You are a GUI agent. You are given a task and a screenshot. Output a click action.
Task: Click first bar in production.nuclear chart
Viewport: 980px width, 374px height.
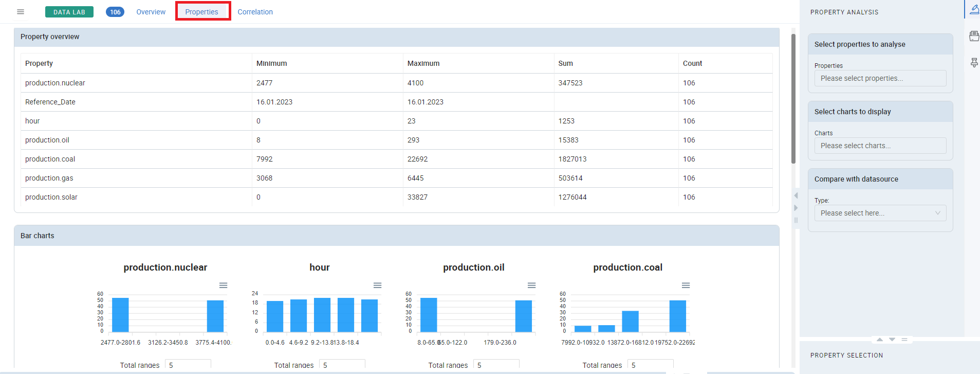(120, 315)
